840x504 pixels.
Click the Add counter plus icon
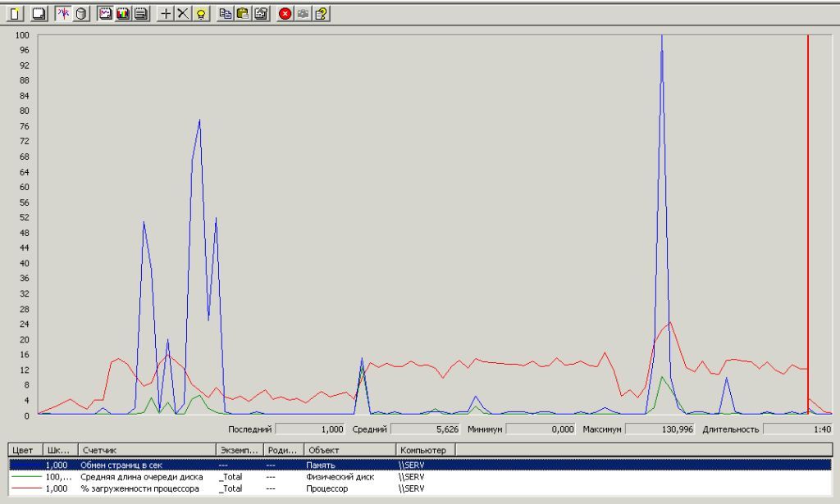coord(166,14)
